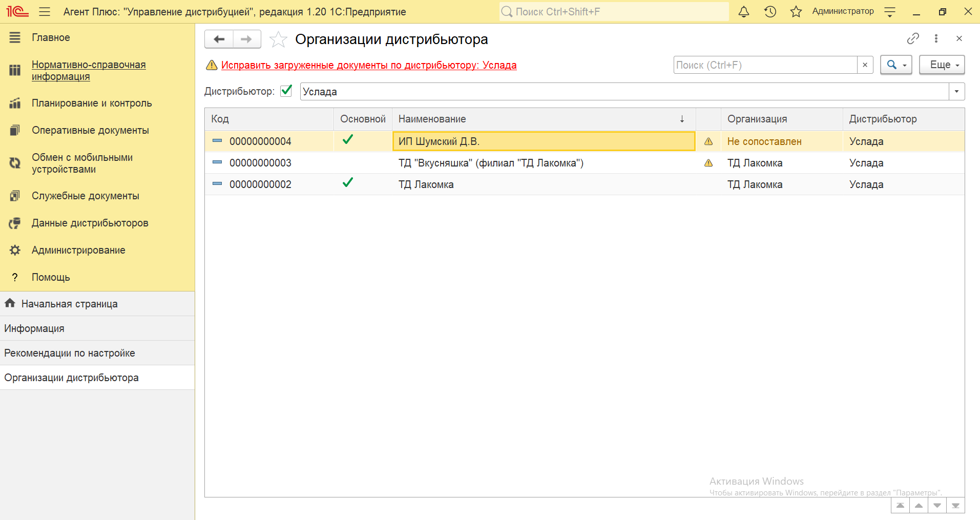Click the warning icon in ТД Вкусняшка row

point(708,163)
